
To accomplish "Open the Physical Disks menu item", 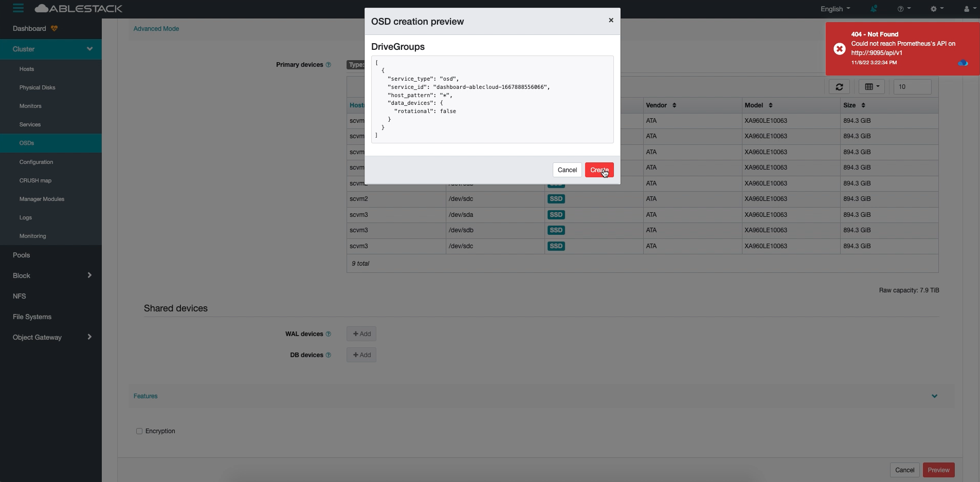I will pos(37,87).
